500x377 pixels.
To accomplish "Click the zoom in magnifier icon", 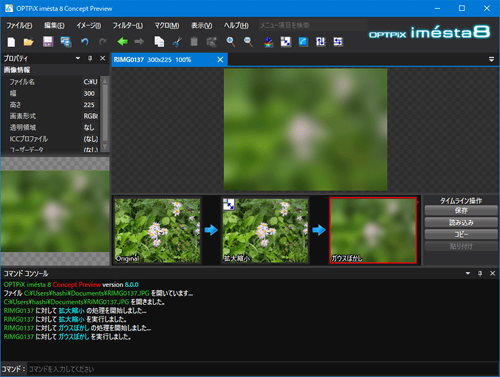I will pyautogui.click(x=230, y=42).
